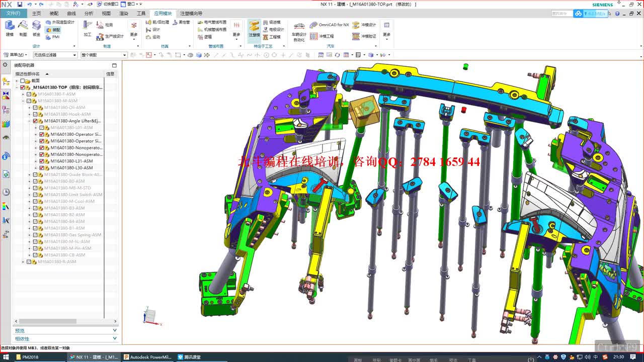The image size is (644, 362).
Task: Switch to the 注塑模向导 Mold Wizard tab
Action: 191,14
